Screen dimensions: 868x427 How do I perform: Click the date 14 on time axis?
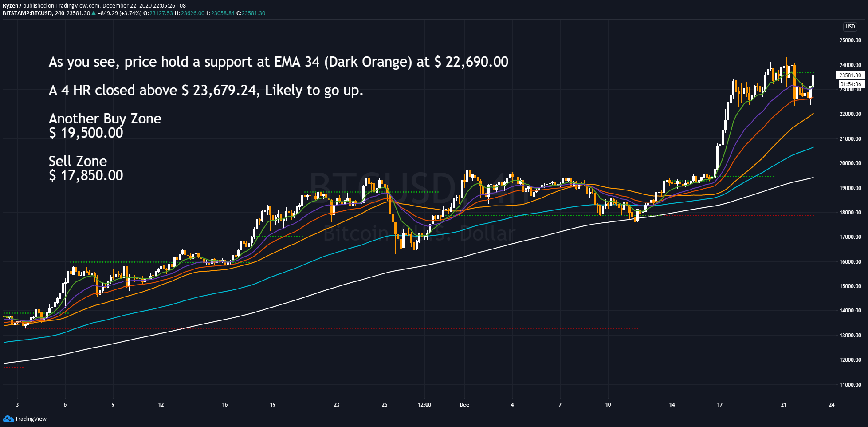coord(672,405)
